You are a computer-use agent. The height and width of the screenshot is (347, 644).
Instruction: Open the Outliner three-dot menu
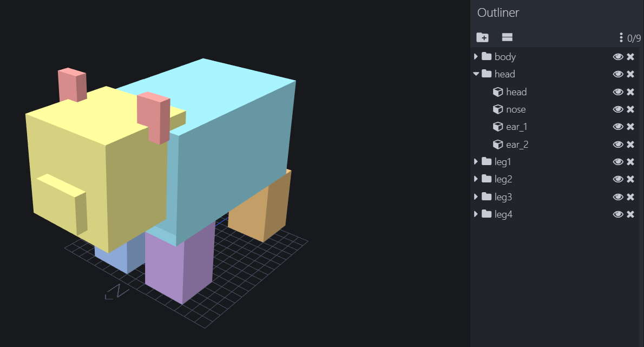621,38
